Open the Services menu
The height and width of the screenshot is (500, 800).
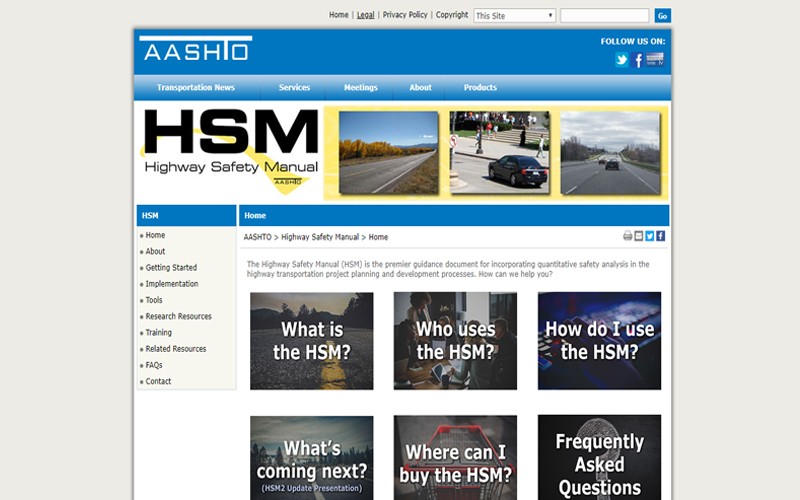coord(294,87)
